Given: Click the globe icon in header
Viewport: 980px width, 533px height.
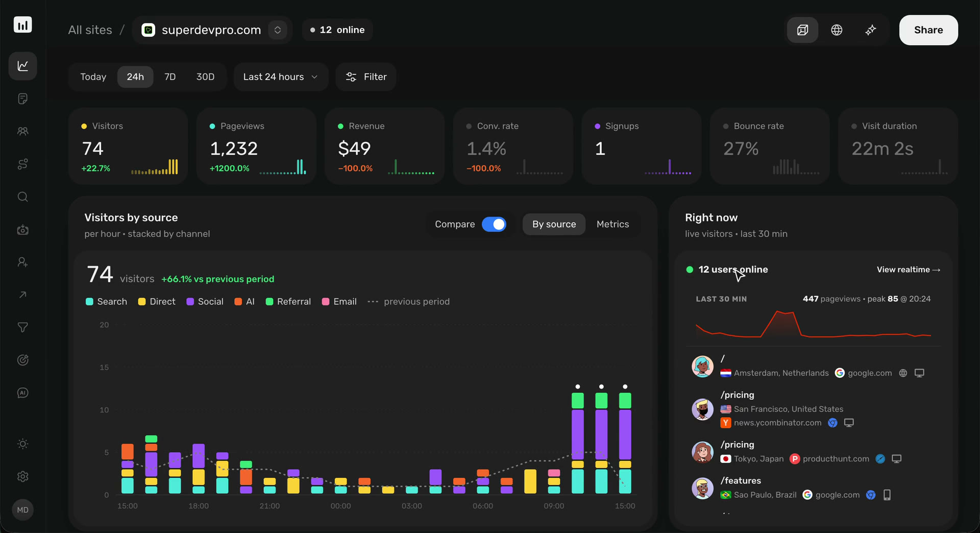Looking at the screenshot, I should [837, 30].
